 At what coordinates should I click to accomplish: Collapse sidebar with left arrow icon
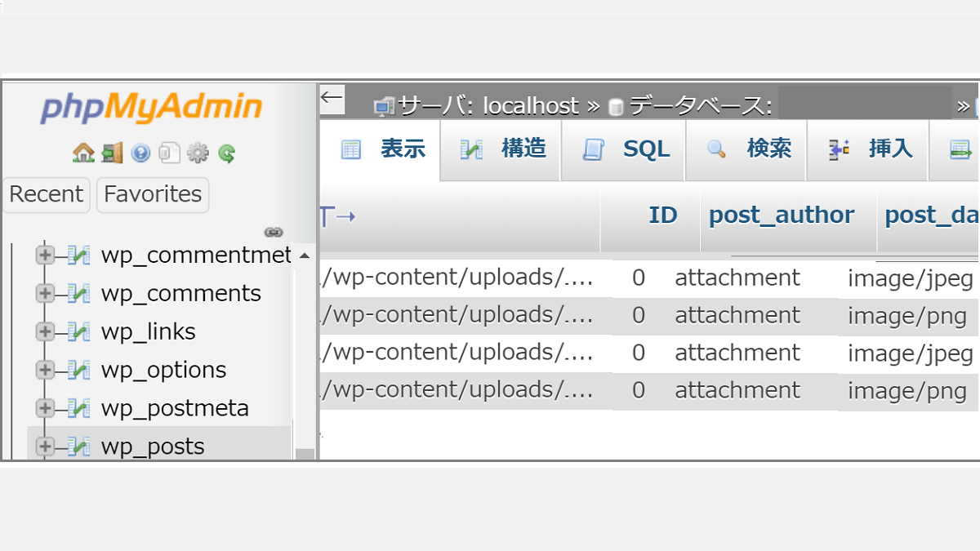point(332,99)
